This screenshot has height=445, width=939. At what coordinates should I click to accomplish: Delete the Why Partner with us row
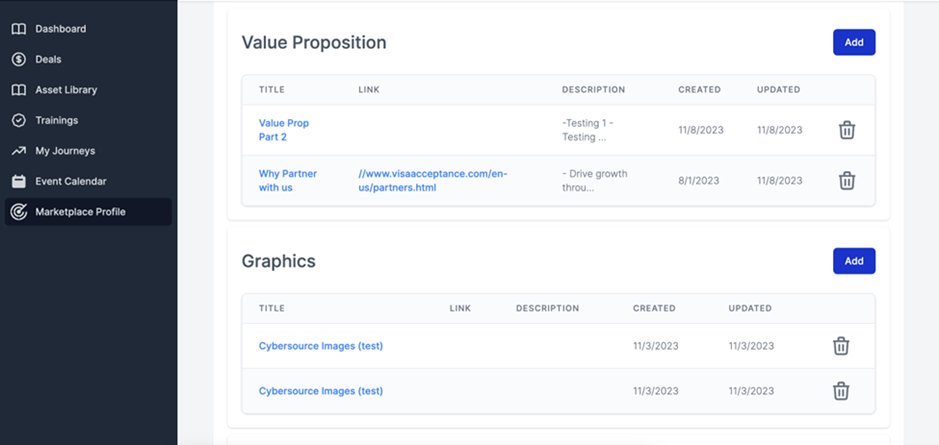(x=846, y=180)
